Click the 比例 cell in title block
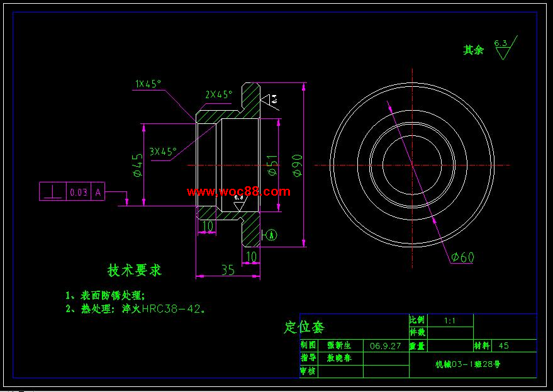The image size is (553, 392). pos(418,320)
